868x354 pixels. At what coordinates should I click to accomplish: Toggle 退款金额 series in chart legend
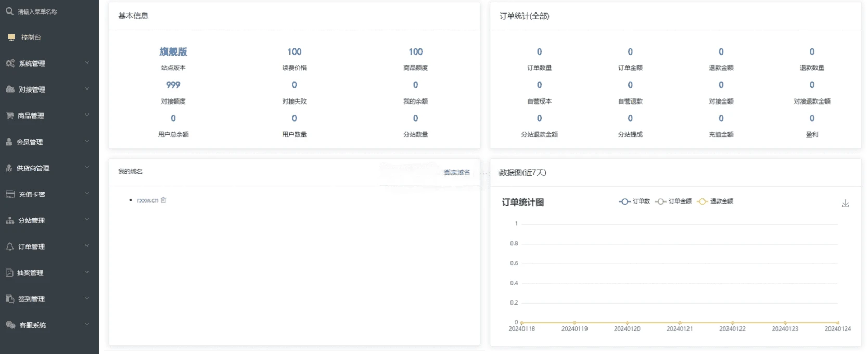pos(715,201)
